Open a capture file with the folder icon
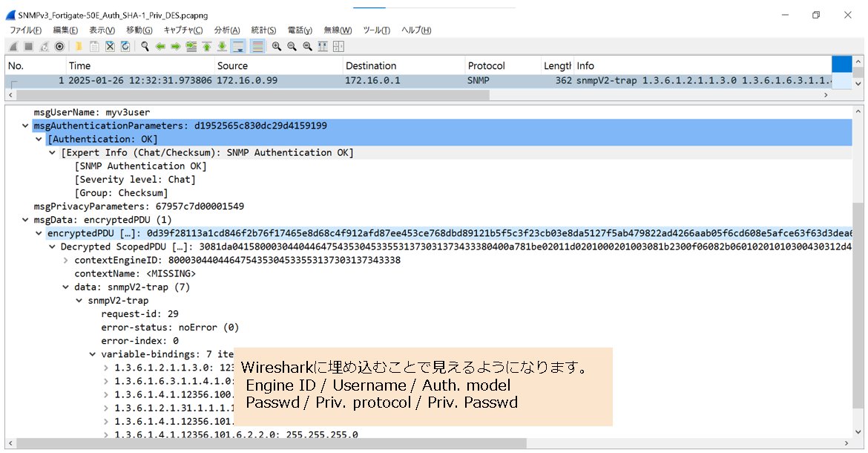 tap(79, 47)
